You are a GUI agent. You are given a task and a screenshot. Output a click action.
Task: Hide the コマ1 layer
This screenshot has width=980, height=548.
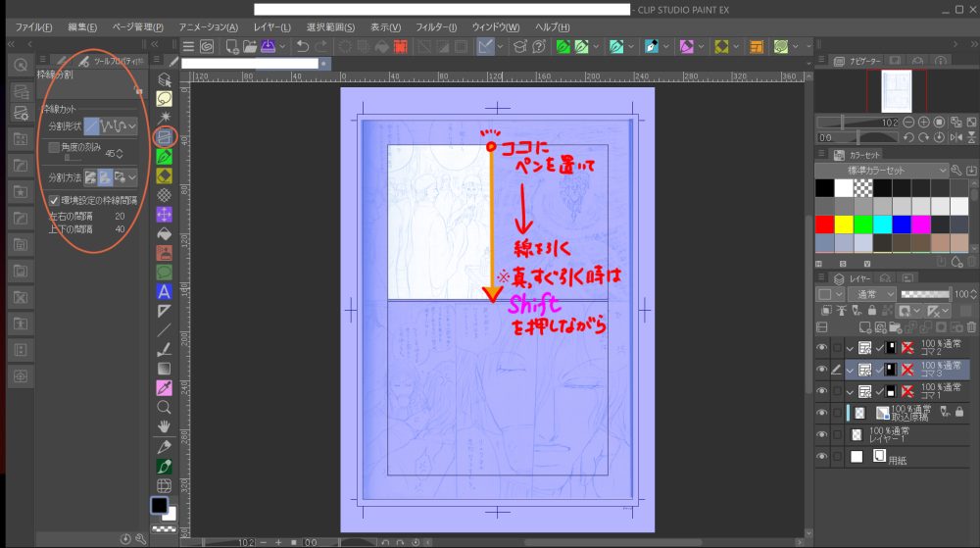tap(822, 391)
